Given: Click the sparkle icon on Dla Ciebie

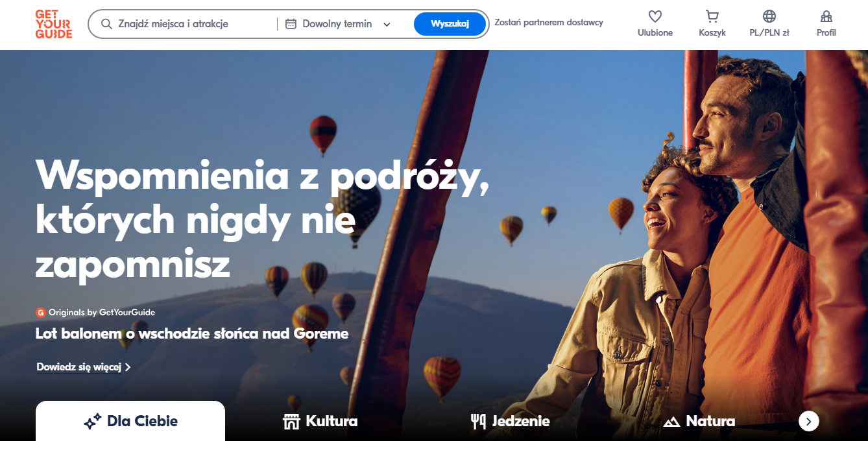Looking at the screenshot, I should (93, 422).
